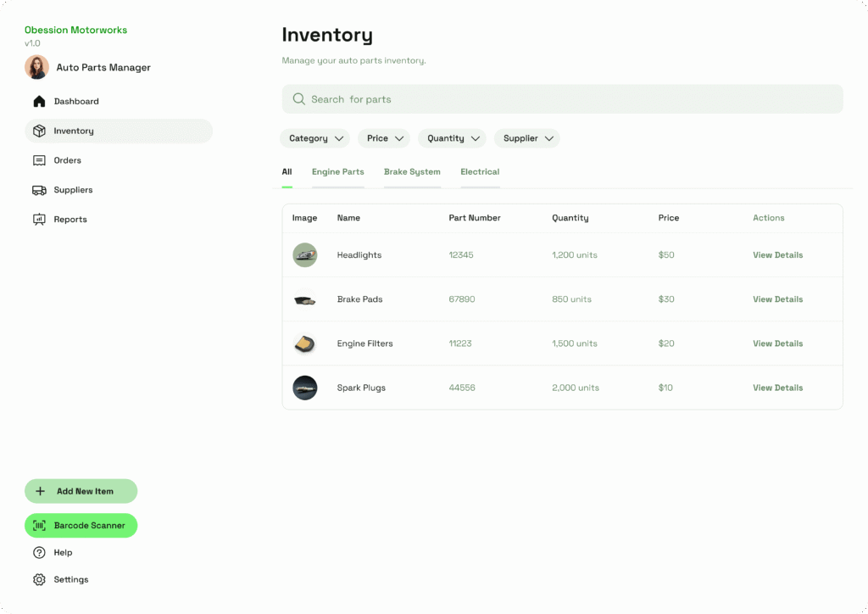This screenshot has height=614, width=868.
Task: Select the Brake System tab
Action: [x=412, y=172]
